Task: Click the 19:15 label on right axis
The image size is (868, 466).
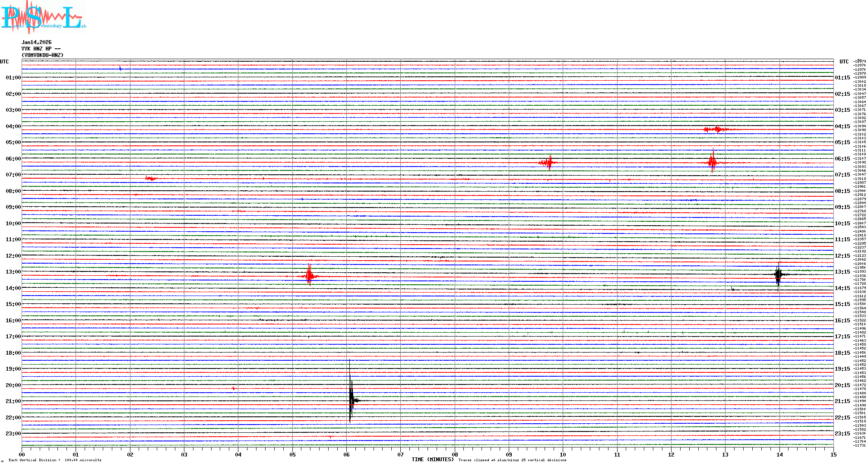Action: point(842,369)
